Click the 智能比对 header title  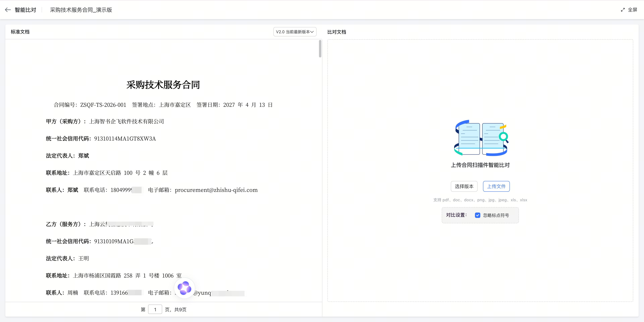(x=25, y=10)
